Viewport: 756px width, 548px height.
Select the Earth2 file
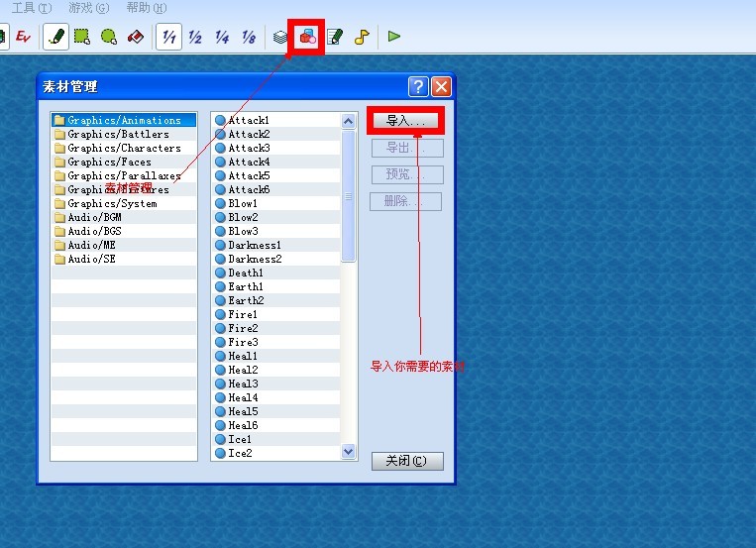(x=275, y=300)
